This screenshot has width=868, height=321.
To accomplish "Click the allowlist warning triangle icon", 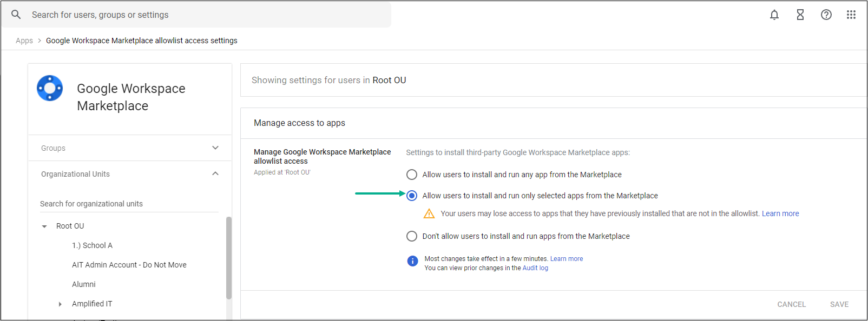I will 429,213.
